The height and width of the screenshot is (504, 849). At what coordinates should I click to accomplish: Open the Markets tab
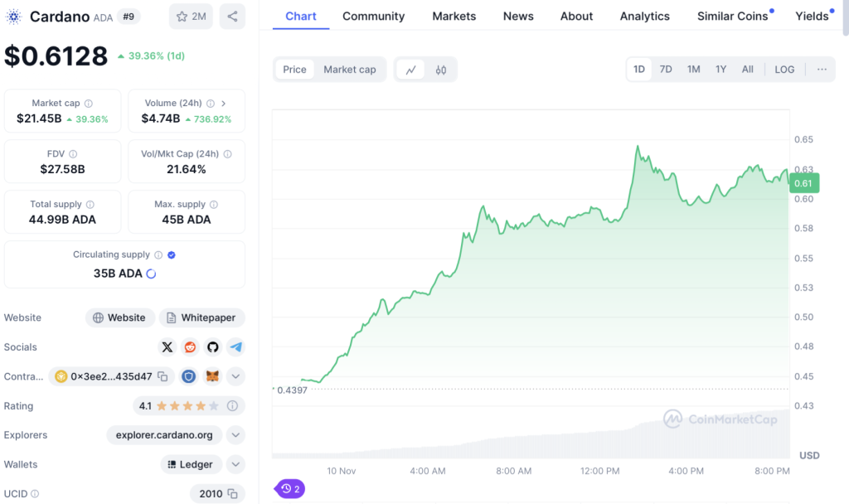[x=454, y=17]
